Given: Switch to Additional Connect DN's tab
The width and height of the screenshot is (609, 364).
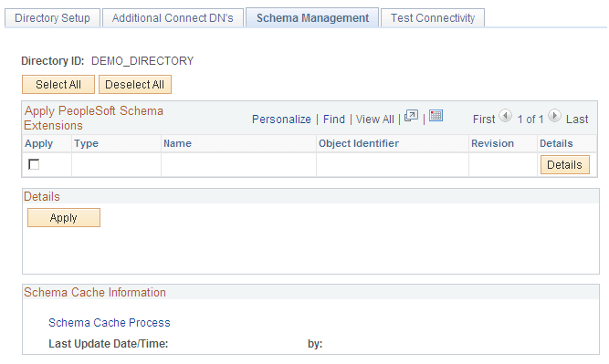Looking at the screenshot, I should 173,18.
